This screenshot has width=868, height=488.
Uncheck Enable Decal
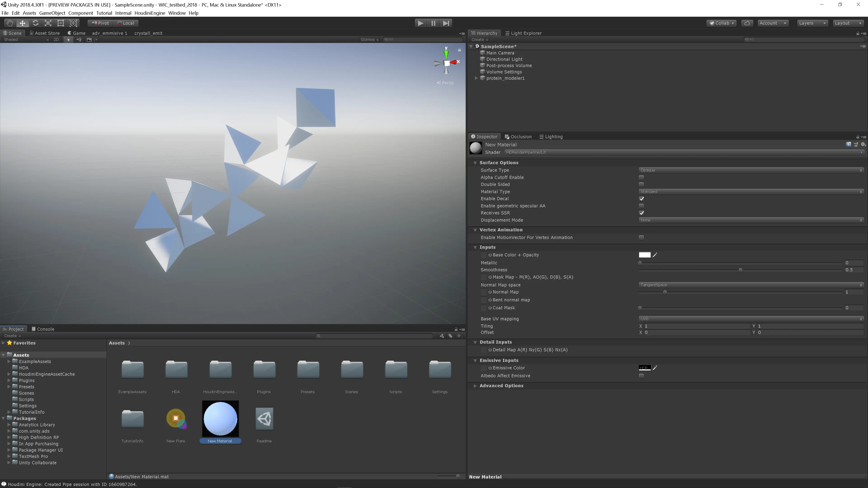(641, 199)
